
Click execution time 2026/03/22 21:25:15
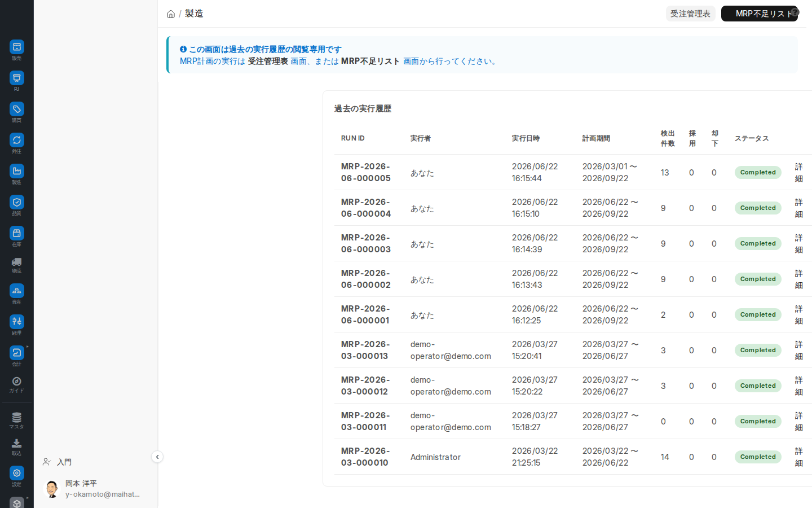pyautogui.click(x=535, y=457)
